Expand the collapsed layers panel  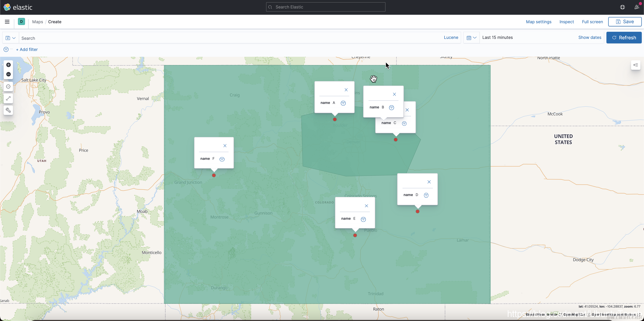tap(636, 65)
